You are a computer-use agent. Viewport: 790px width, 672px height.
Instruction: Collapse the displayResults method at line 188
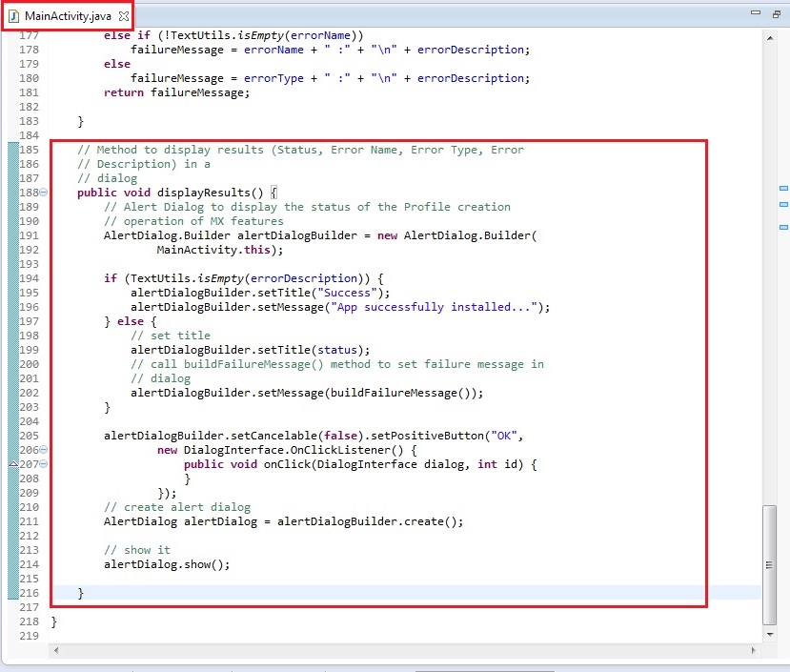click(44, 193)
